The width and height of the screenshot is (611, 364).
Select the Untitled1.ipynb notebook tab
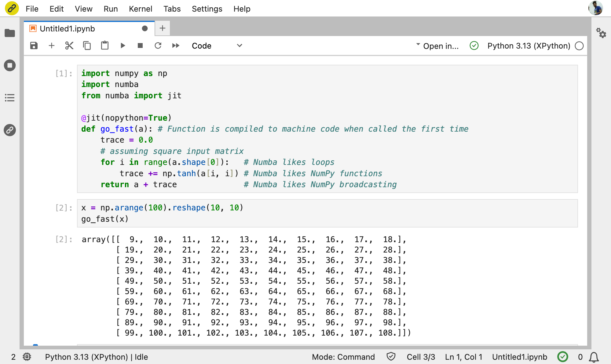[89, 29]
